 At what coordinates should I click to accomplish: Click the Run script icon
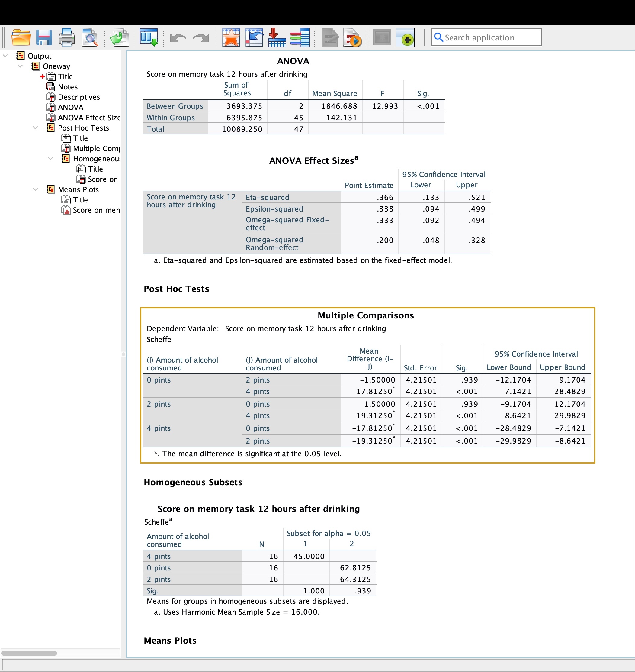pos(352,37)
